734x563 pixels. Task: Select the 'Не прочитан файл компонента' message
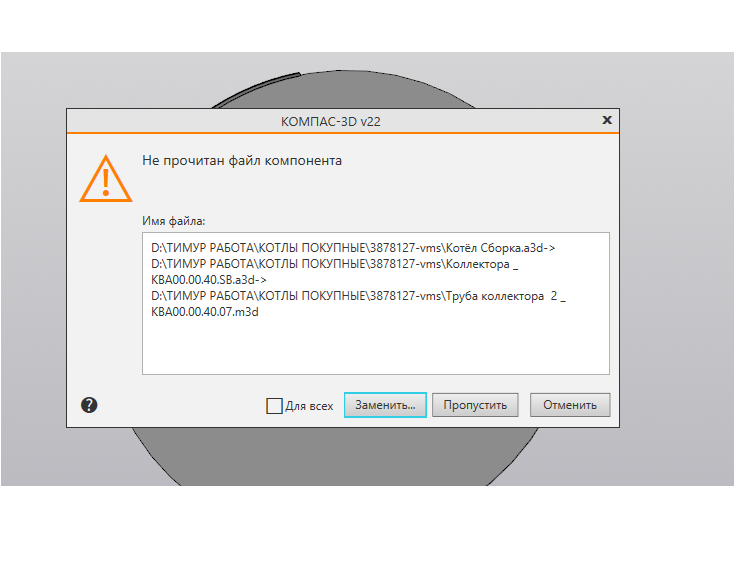tap(242, 161)
